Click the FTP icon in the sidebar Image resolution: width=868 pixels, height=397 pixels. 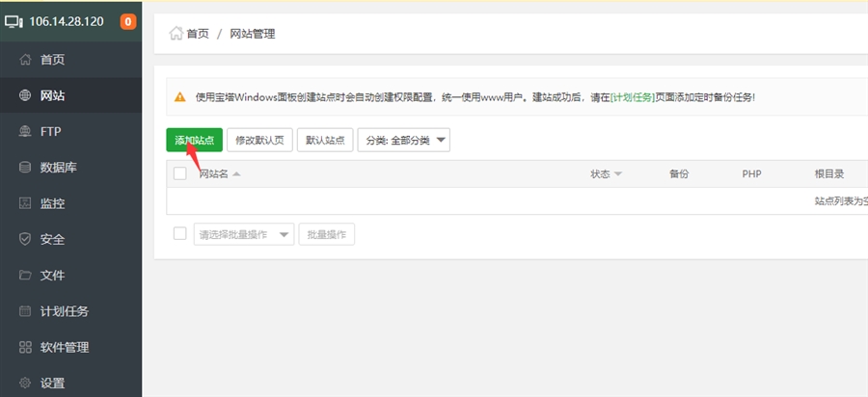pos(25,132)
